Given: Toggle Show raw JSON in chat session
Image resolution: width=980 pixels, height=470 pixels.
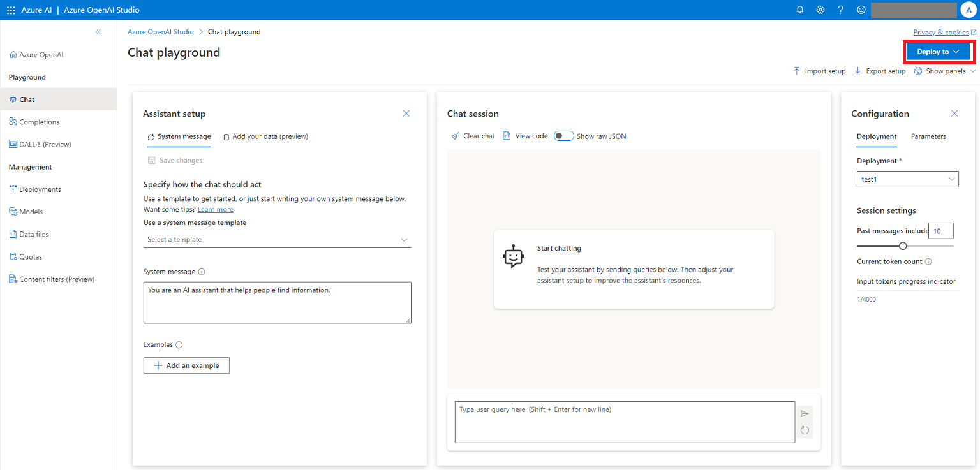Looking at the screenshot, I should pyautogui.click(x=563, y=136).
